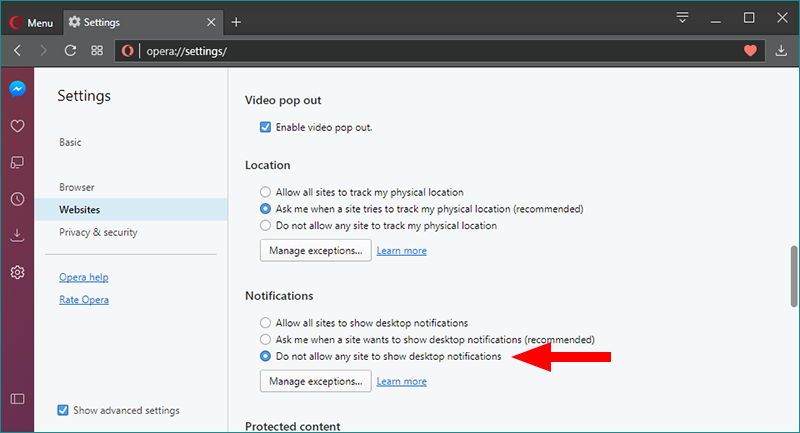Select Basic settings section
Screen dimensions: 800x433
tap(70, 142)
